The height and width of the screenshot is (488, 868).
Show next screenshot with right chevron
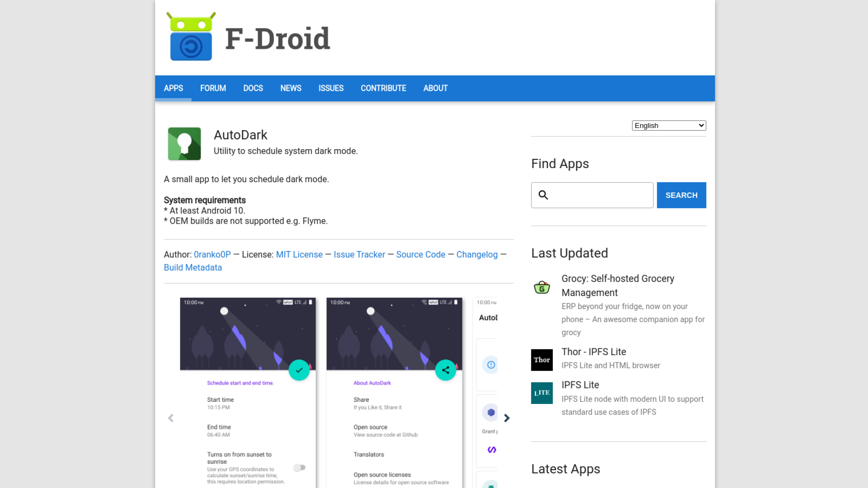[507, 418]
